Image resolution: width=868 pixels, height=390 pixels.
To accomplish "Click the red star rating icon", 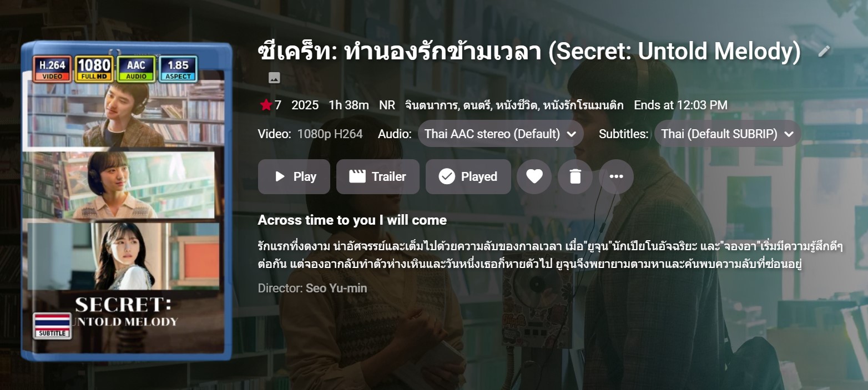I will click(266, 105).
